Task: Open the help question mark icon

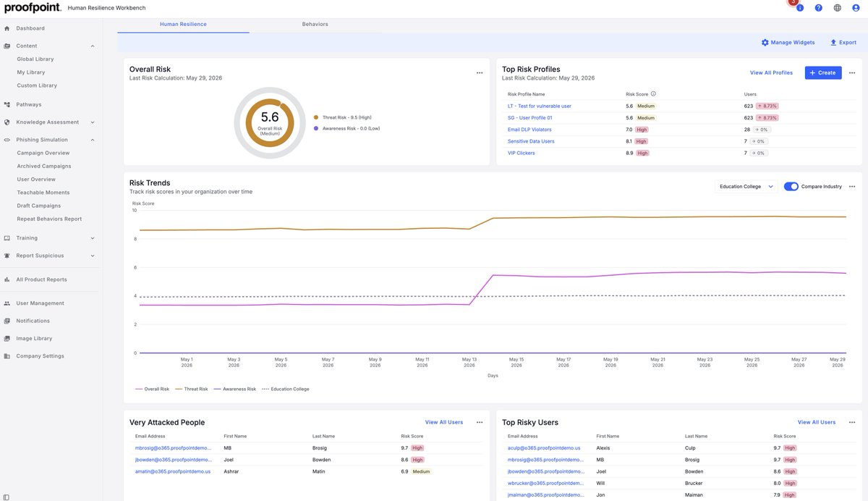Action: click(819, 8)
